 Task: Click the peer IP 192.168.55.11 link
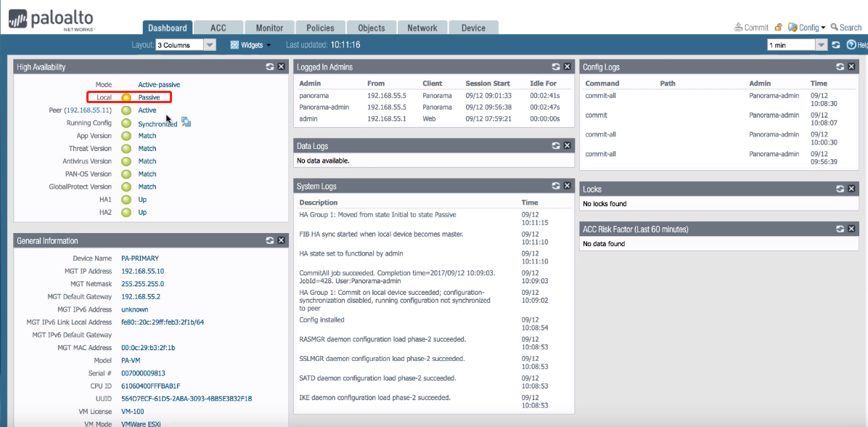point(88,110)
